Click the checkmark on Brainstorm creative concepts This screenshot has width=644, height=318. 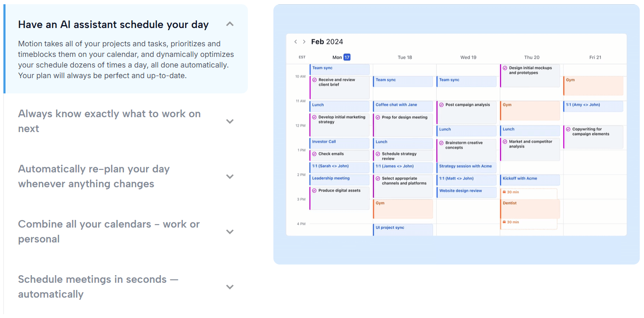click(441, 143)
